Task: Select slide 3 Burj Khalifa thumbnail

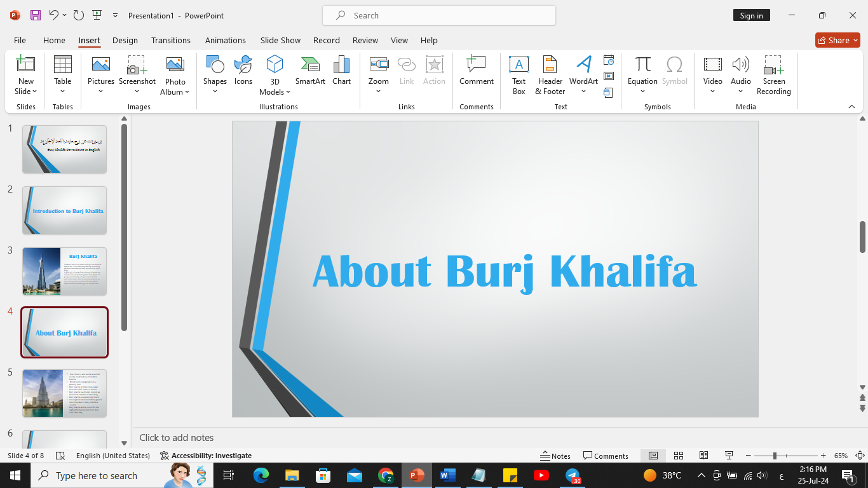Action: click(x=64, y=271)
